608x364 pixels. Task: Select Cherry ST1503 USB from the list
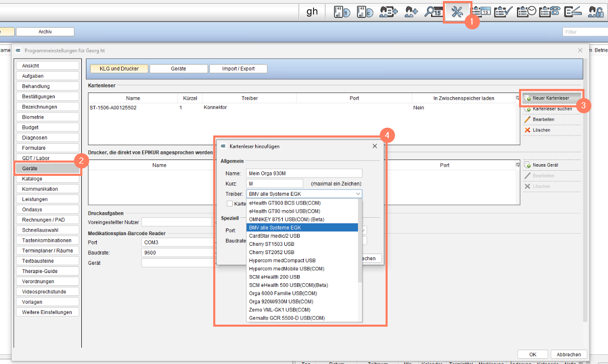pyautogui.click(x=272, y=244)
